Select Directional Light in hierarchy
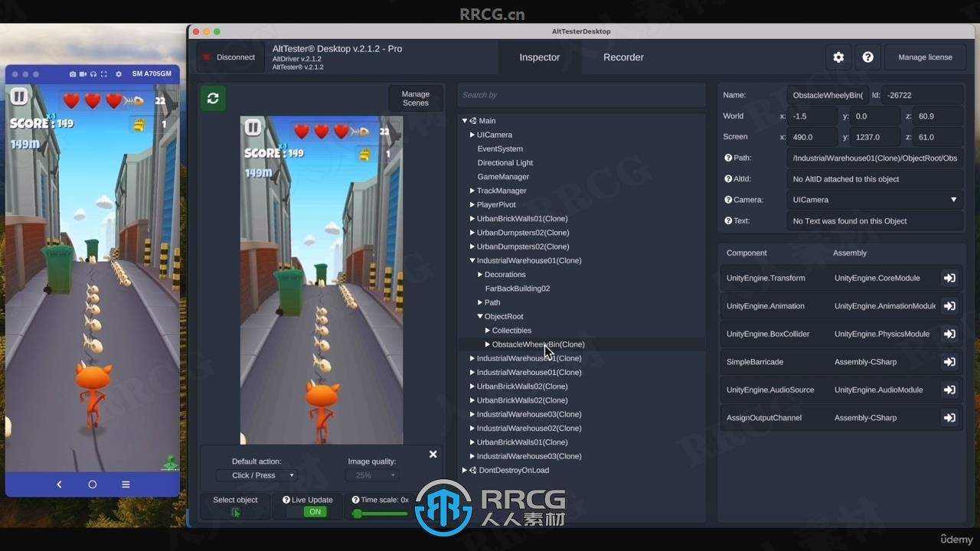The width and height of the screenshot is (980, 551). [505, 163]
